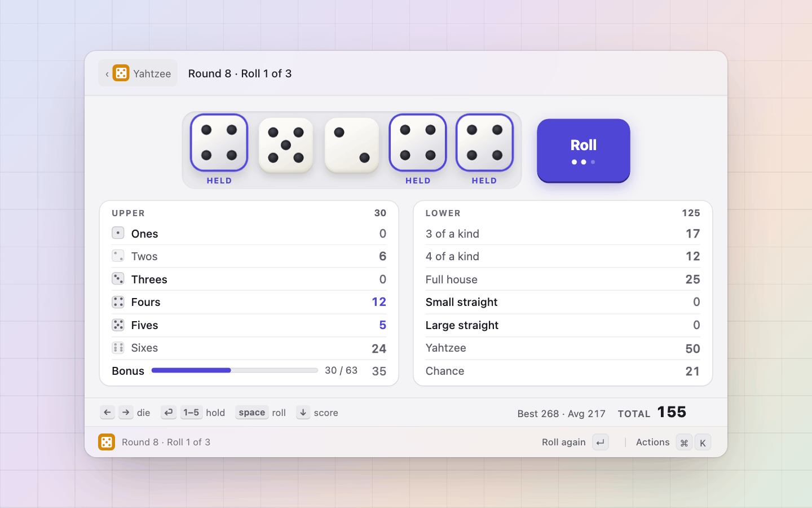The image size is (812, 508).
Task: Click the command key icon
Action: pyautogui.click(x=684, y=443)
